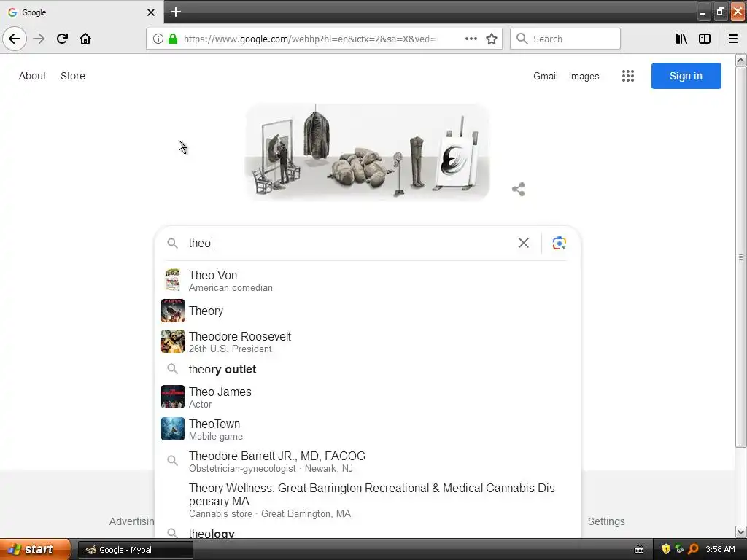This screenshot has width=747, height=560.
Task: Search by image with Google Lens
Action: click(x=559, y=243)
